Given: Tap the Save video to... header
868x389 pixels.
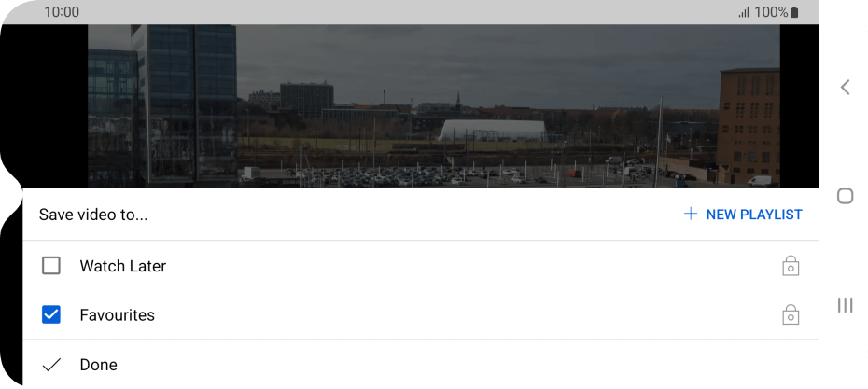Looking at the screenshot, I should 93,215.
